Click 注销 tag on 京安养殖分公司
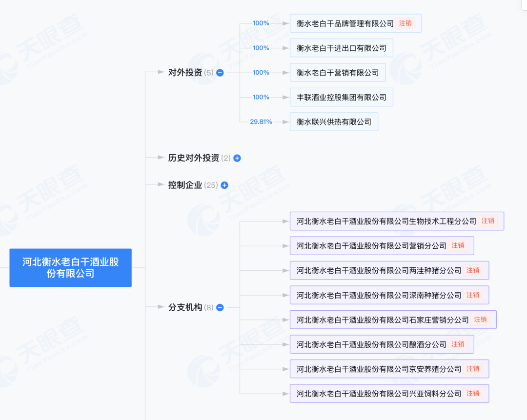 (473, 369)
